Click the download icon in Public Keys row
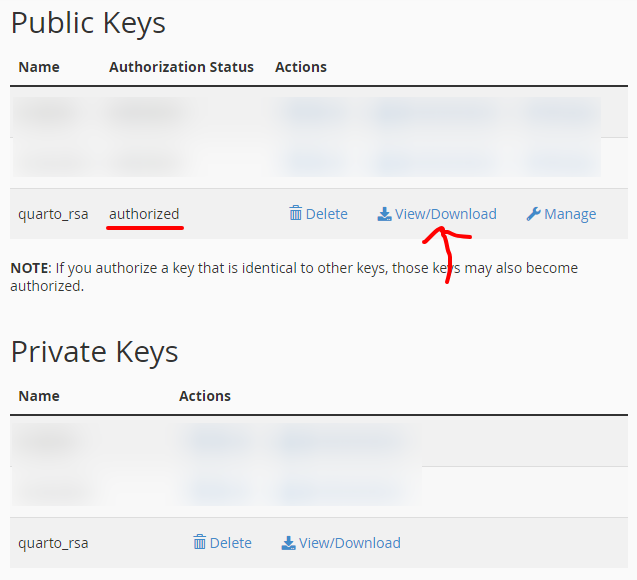637x580 pixels. tap(384, 214)
